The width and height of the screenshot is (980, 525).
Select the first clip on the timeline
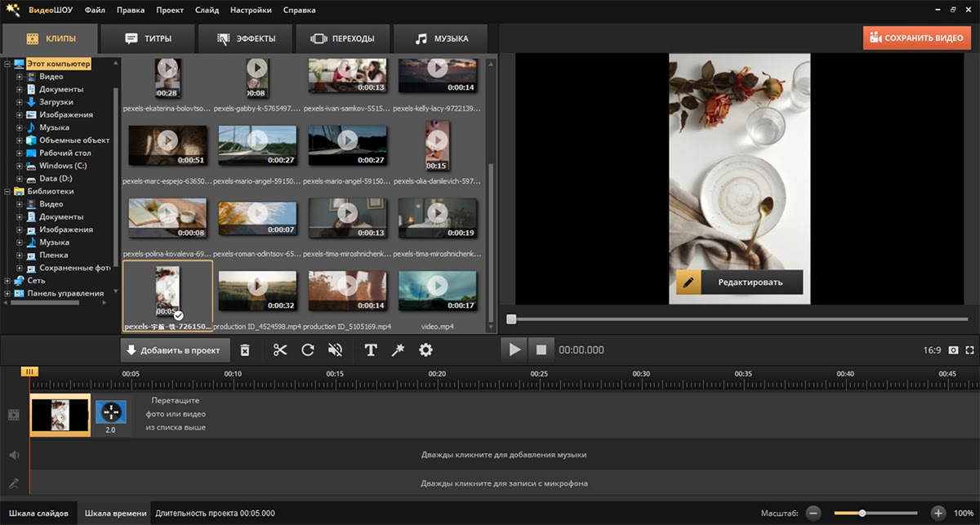pyautogui.click(x=60, y=415)
